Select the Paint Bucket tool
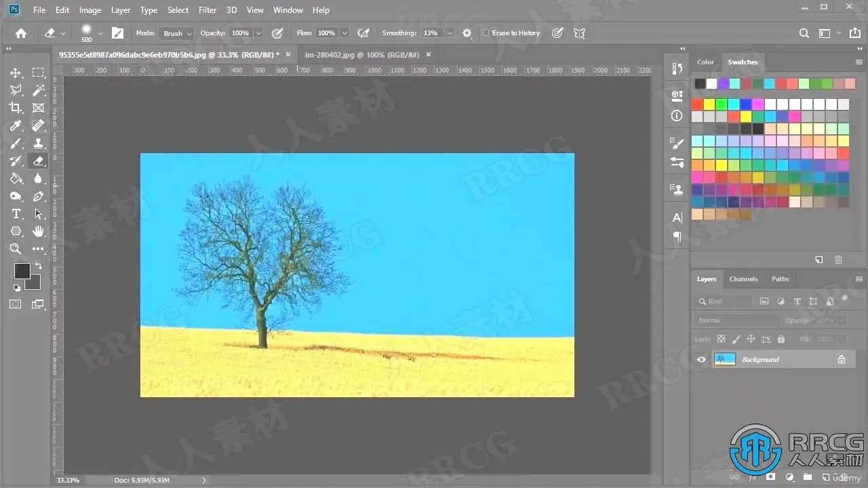The image size is (868, 488). coord(16,178)
